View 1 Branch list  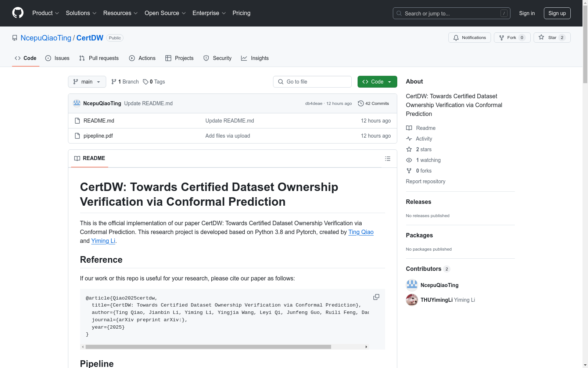pos(125,82)
